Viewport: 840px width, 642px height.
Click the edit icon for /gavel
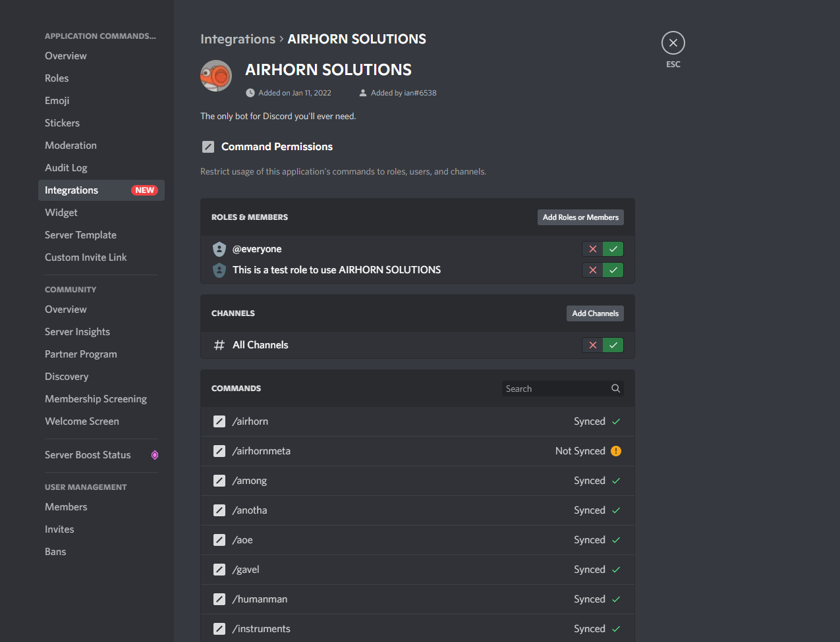[219, 570]
